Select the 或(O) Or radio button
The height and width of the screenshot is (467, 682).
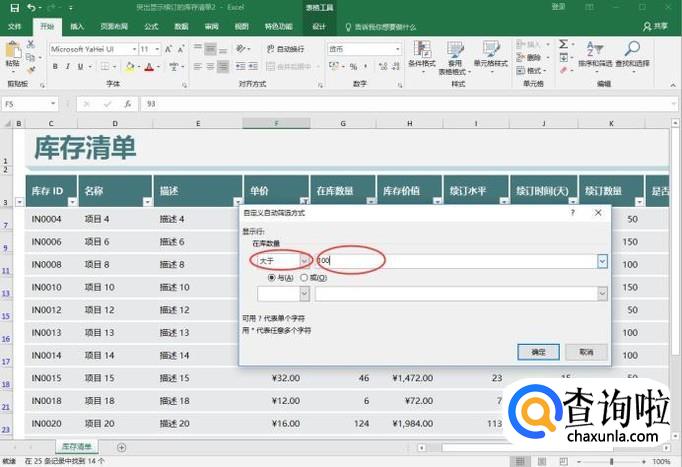304,277
